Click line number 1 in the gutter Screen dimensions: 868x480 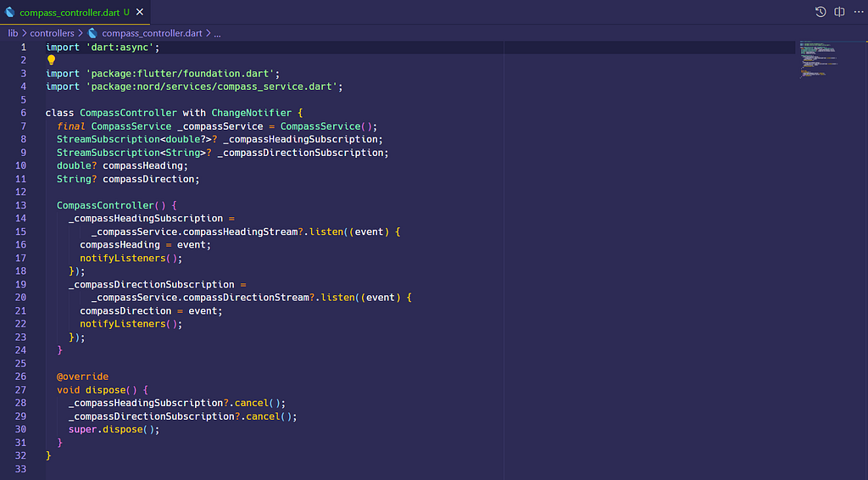pyautogui.click(x=23, y=47)
